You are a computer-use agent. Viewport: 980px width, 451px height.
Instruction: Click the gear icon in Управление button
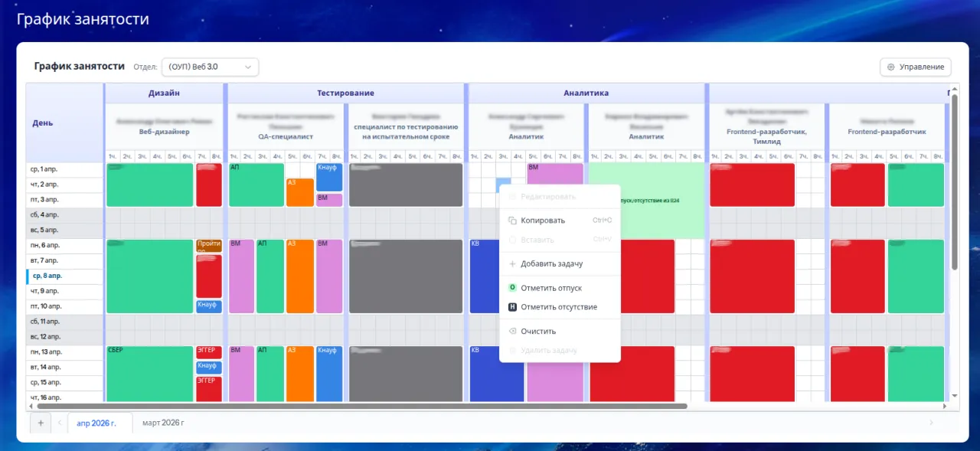pos(890,67)
